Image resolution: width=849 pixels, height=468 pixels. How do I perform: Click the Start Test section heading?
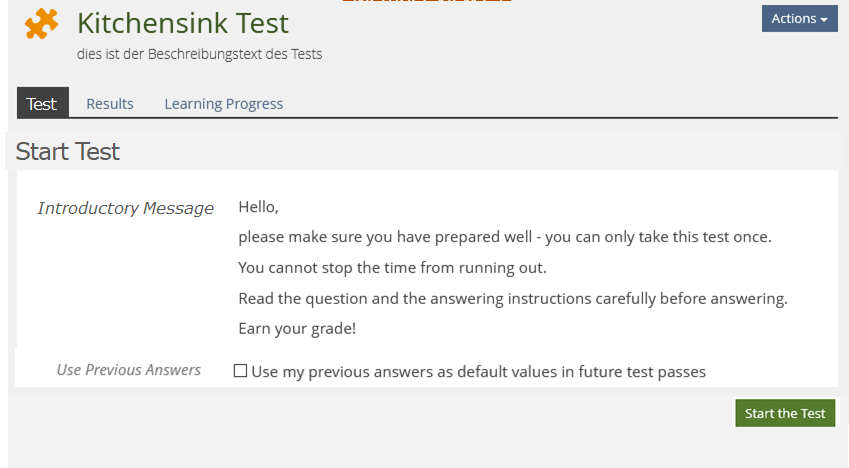pyautogui.click(x=68, y=152)
